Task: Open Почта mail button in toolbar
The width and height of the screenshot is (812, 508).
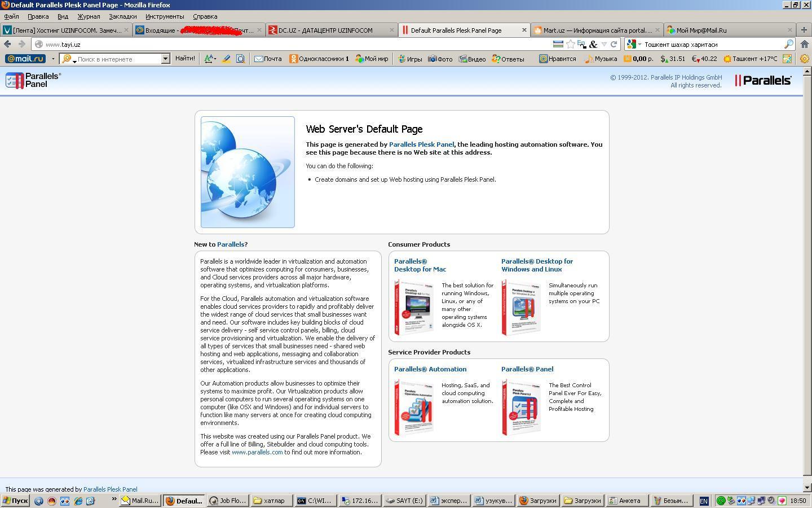Action: click(268, 59)
